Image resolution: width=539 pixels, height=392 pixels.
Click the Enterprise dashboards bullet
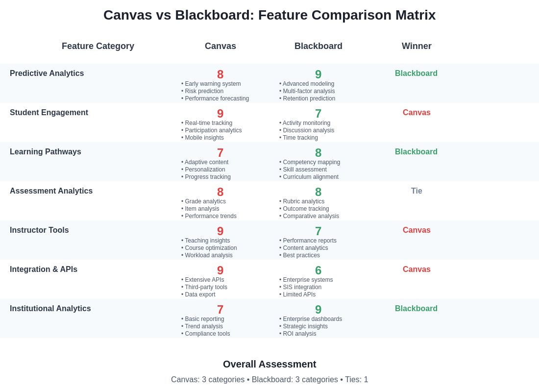click(x=312, y=319)
